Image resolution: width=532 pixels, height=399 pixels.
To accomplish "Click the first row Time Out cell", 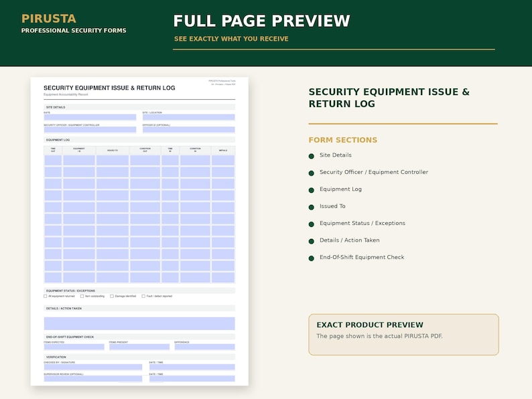I will pyautogui.click(x=53, y=161).
